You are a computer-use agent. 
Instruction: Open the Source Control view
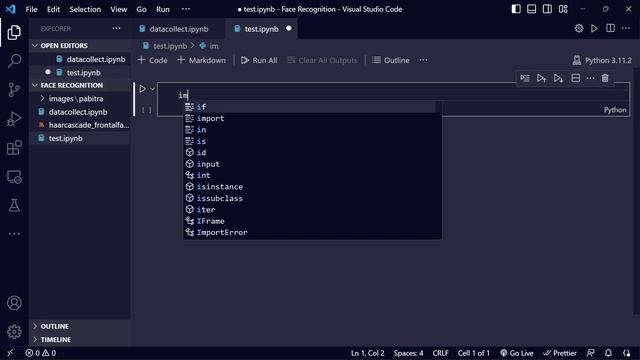14,90
